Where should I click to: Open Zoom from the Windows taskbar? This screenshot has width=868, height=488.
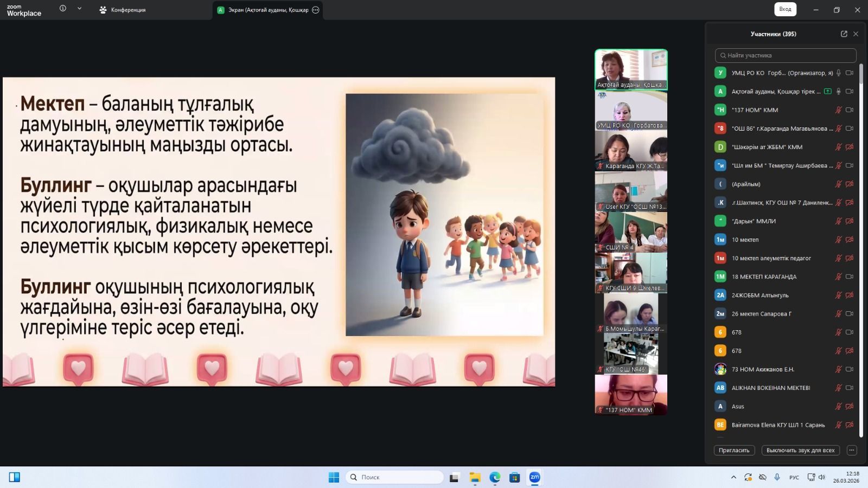pos(534,477)
